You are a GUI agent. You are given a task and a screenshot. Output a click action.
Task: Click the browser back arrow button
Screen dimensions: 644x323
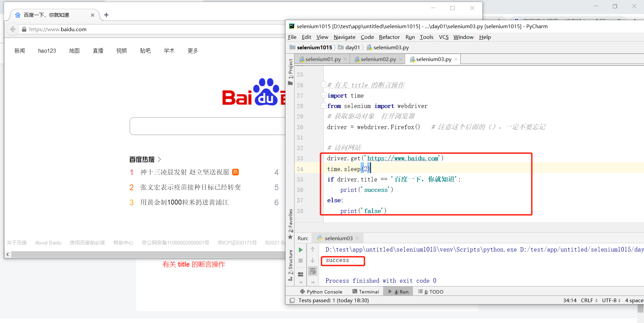tap(13, 29)
